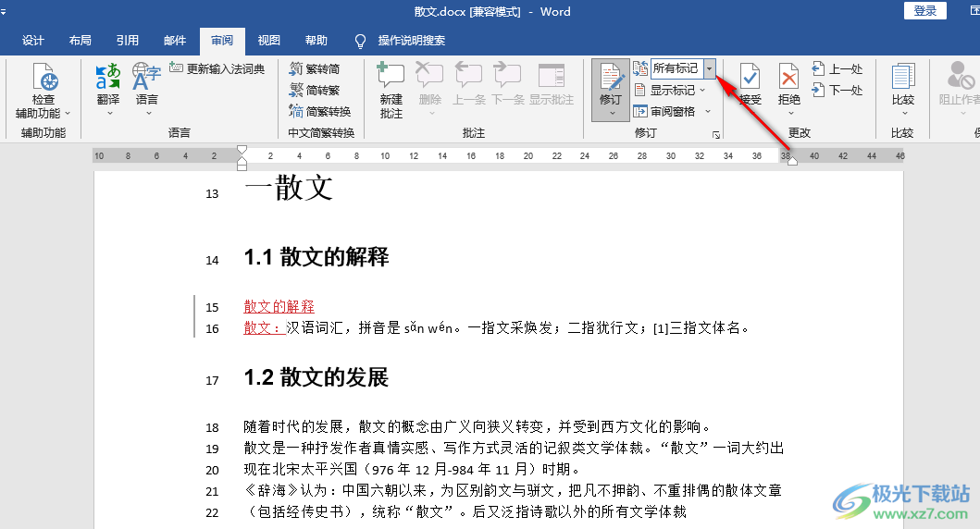The height and width of the screenshot is (529, 980).
Task: Click the 操作说明搜索 search box
Action: pos(411,41)
